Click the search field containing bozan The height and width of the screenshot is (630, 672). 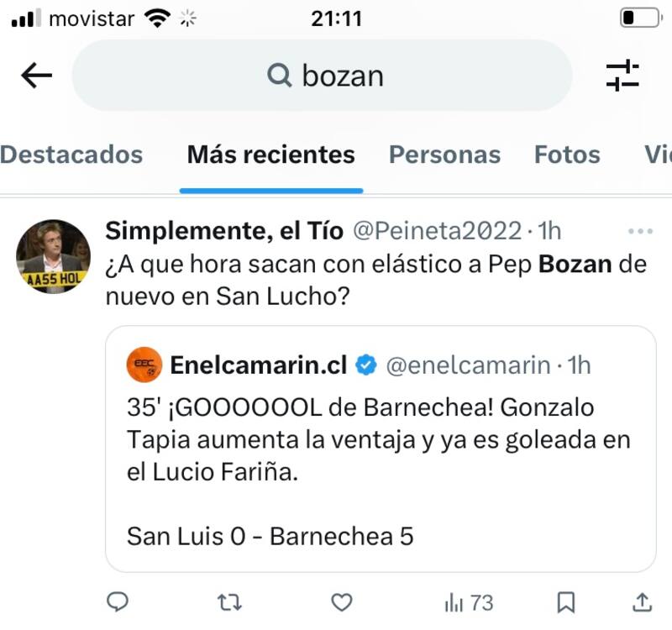pyautogui.click(x=353, y=76)
